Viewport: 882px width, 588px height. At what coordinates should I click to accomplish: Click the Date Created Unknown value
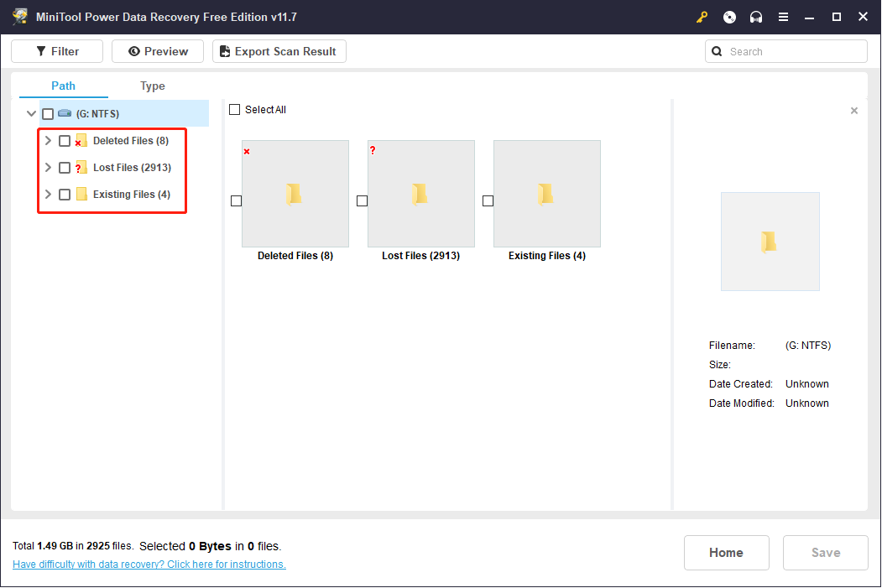point(807,384)
